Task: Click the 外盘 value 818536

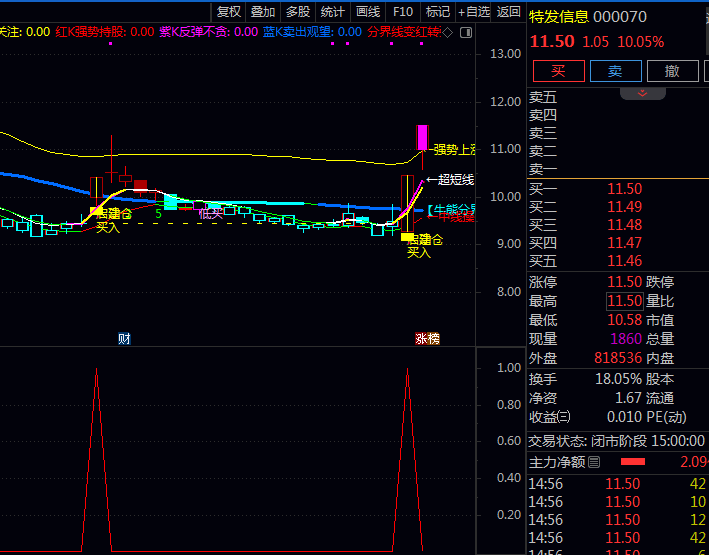Action: point(618,358)
